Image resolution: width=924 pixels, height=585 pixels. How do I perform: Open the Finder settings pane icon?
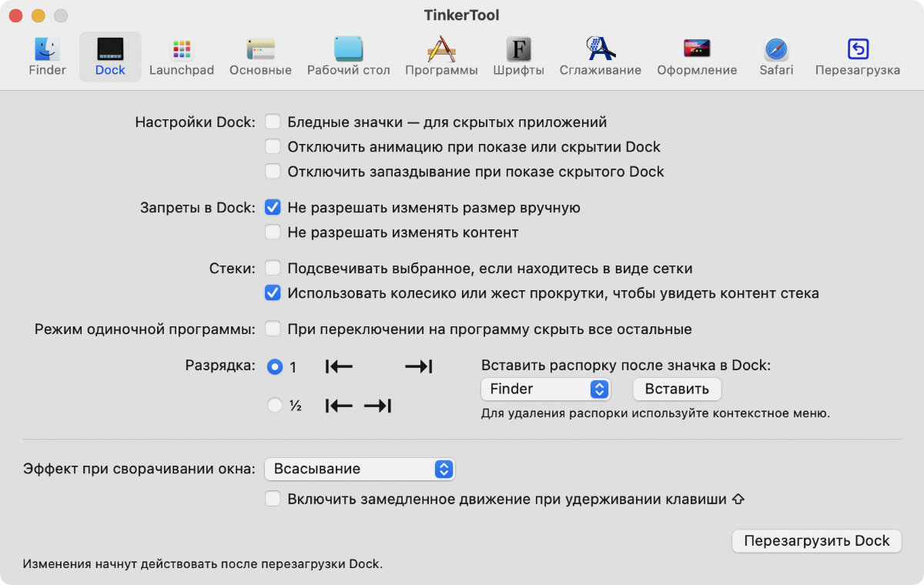47,50
